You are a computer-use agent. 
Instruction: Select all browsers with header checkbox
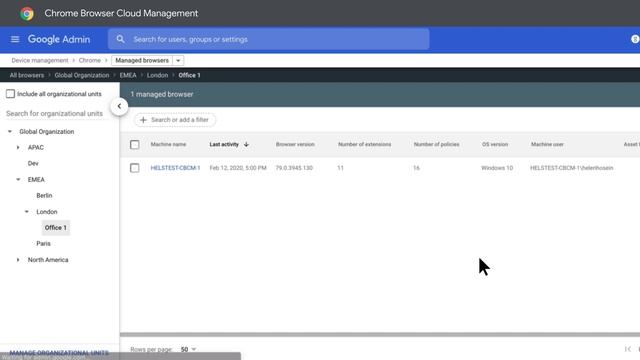tap(135, 144)
